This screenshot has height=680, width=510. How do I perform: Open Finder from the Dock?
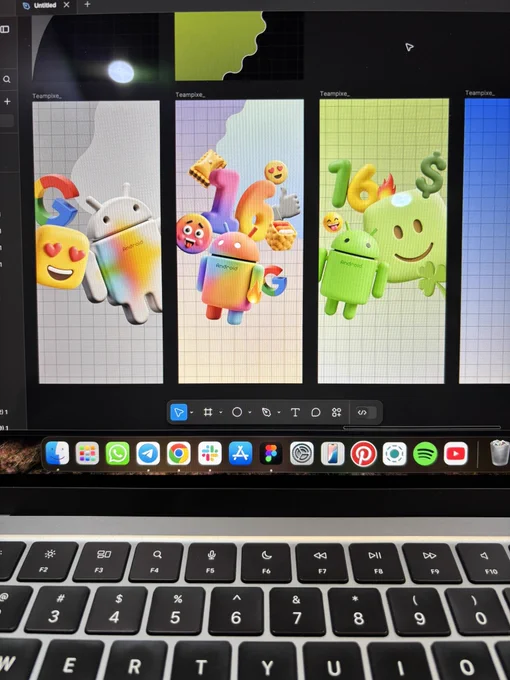(57, 453)
